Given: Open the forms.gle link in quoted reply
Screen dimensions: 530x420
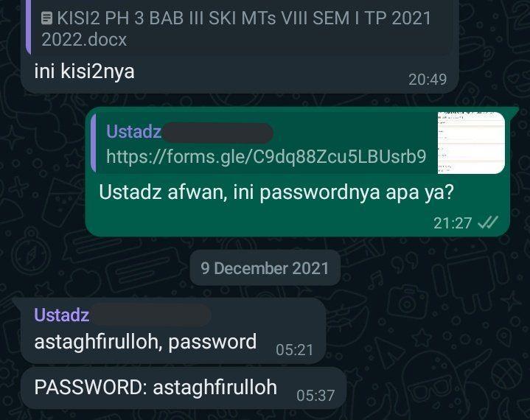Looking at the screenshot, I should click(x=266, y=156).
